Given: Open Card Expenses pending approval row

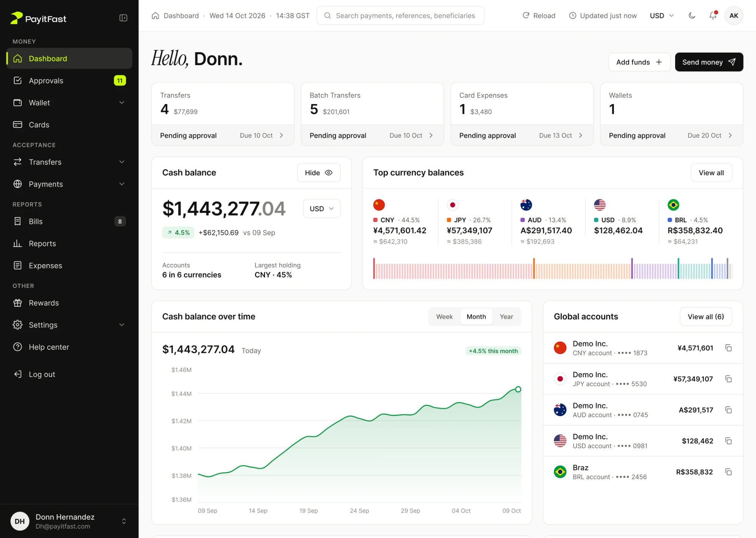Looking at the screenshot, I should pos(522,135).
